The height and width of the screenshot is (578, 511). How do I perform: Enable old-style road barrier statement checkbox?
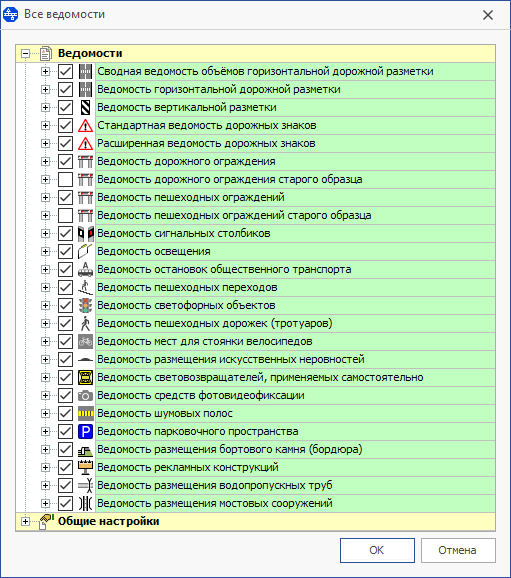[x=65, y=180]
